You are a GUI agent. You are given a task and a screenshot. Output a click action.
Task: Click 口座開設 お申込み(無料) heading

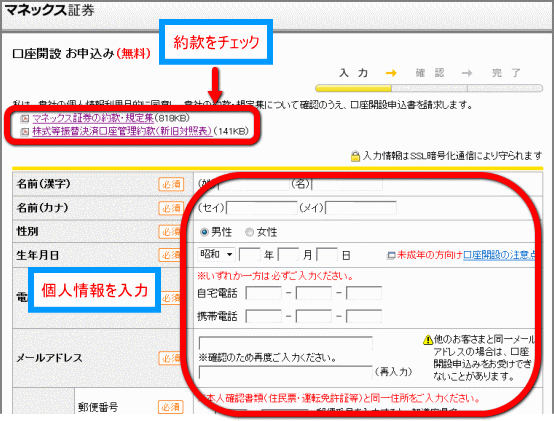[82, 53]
